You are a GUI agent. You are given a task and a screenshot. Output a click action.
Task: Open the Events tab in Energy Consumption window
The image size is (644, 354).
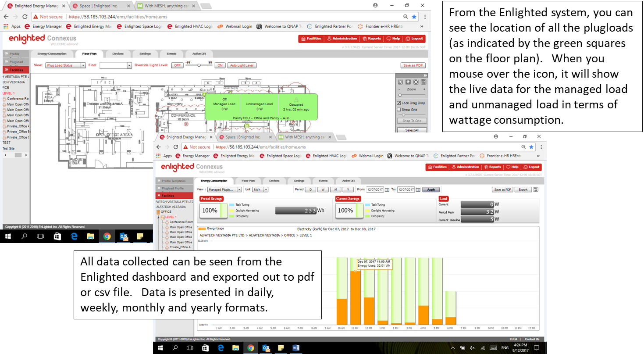(x=323, y=181)
